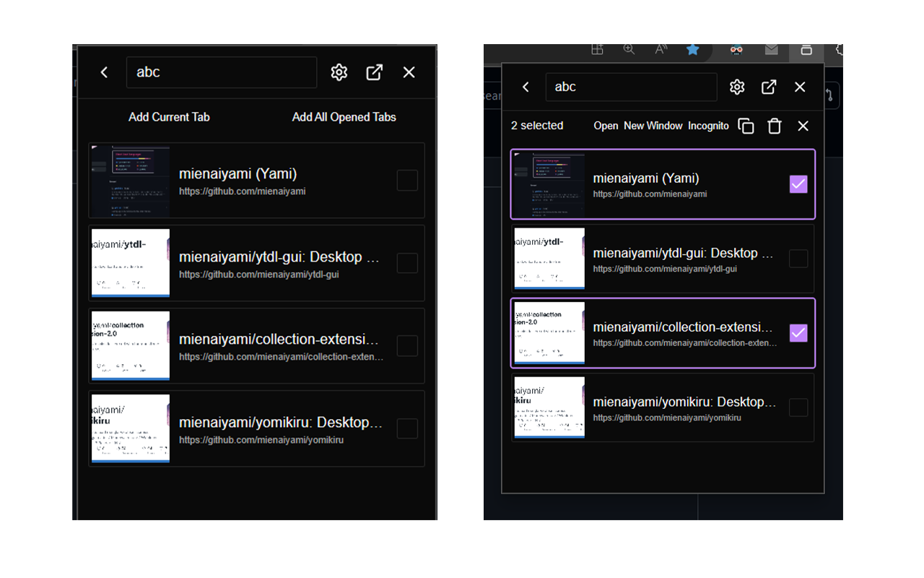Click the 'mienaiyami (Yami)' title in the right popup

coord(646,178)
